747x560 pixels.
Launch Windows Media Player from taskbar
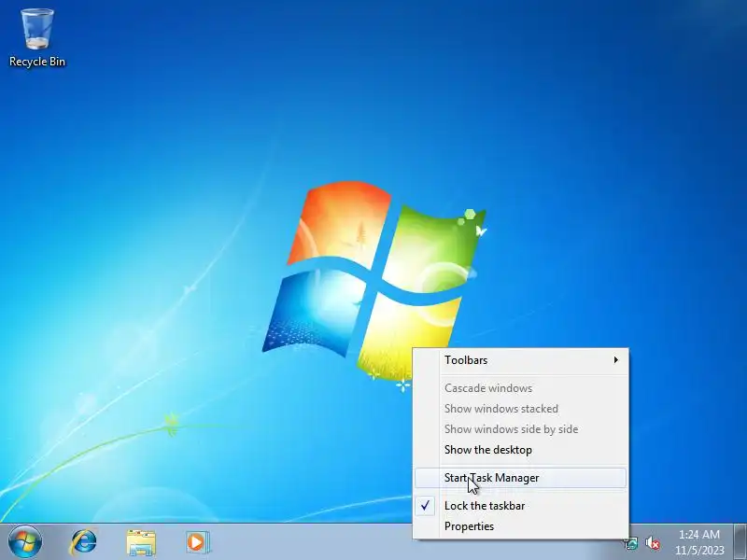(197, 542)
